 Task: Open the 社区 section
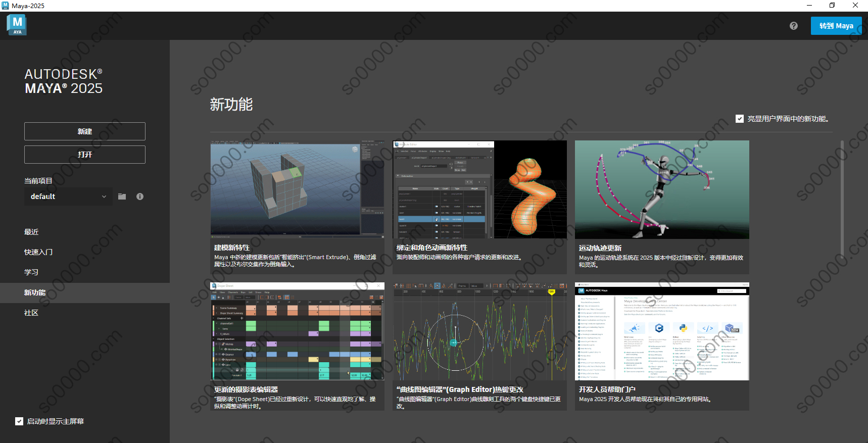tap(31, 313)
